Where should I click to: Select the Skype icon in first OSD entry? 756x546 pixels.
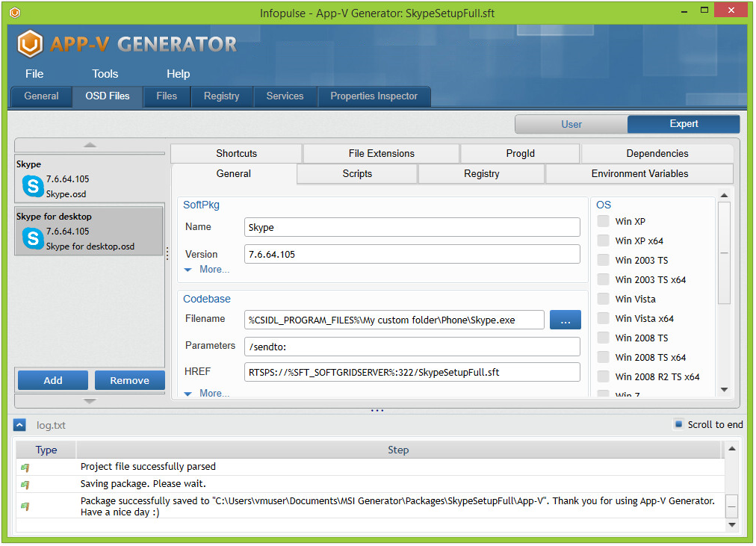pyautogui.click(x=32, y=186)
